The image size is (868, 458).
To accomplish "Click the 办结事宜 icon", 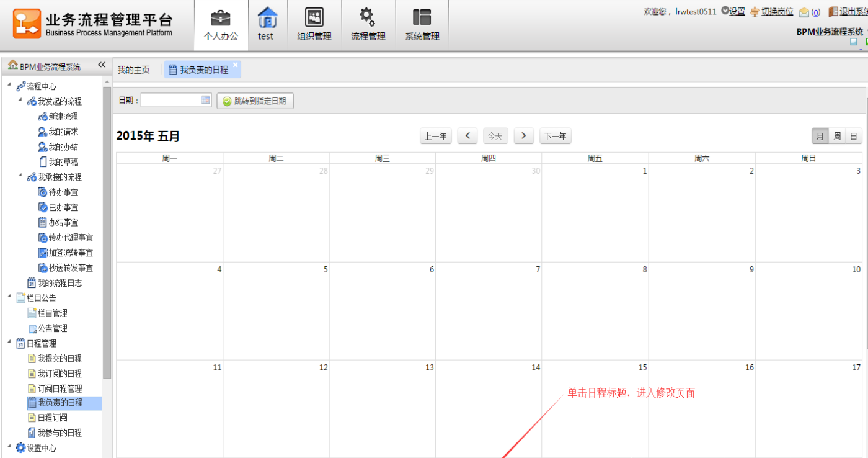I will (x=43, y=222).
